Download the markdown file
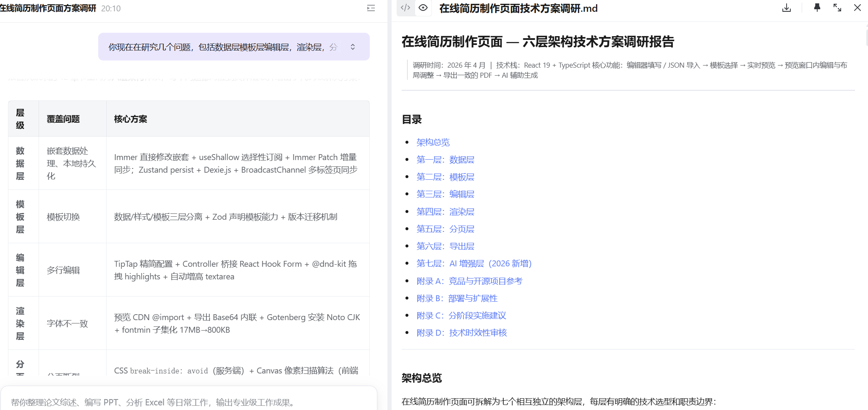Image resolution: width=868 pixels, height=410 pixels. 787,8
